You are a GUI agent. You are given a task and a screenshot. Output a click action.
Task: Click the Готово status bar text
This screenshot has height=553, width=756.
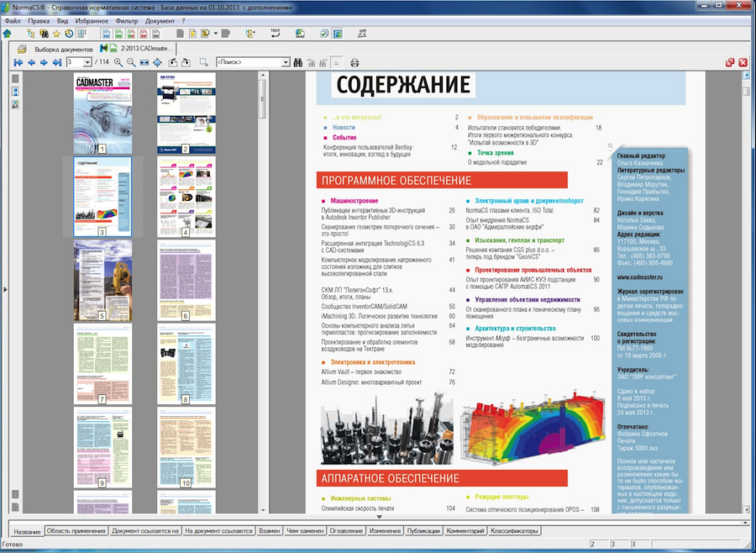[x=12, y=545]
